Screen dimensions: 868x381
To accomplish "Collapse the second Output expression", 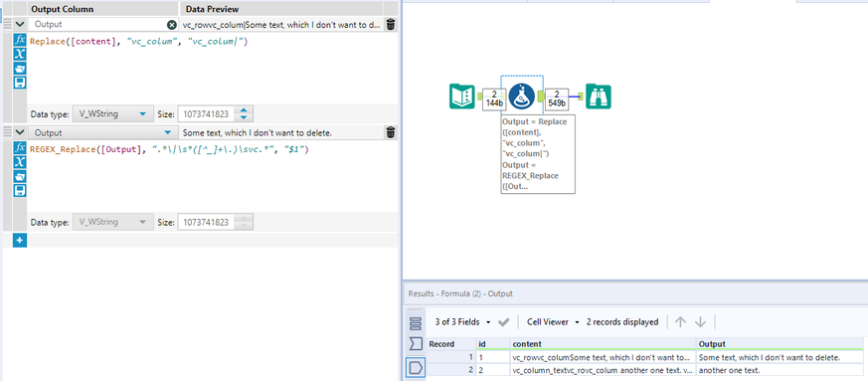I will point(20,132).
